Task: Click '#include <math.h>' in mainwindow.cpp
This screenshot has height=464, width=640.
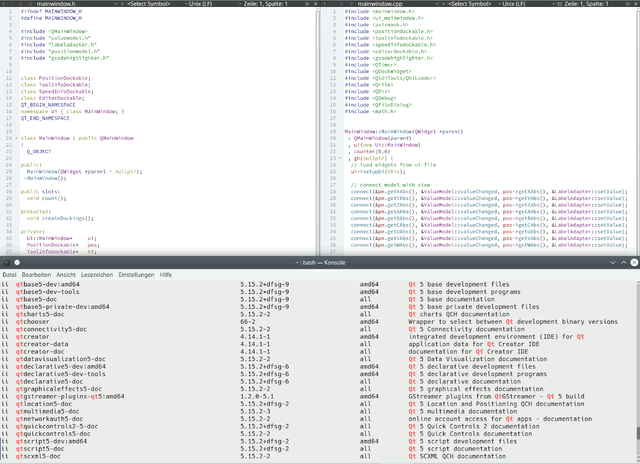Action: coord(371,111)
